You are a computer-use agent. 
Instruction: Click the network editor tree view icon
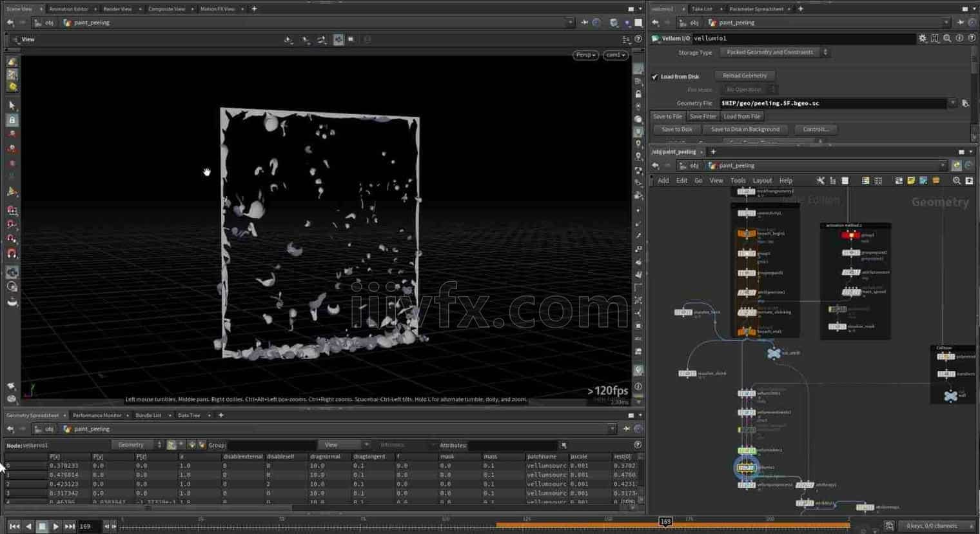(x=832, y=181)
